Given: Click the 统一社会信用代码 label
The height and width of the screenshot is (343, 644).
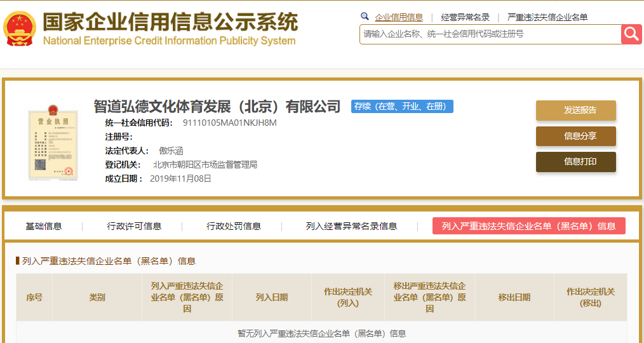Looking at the screenshot, I should [x=139, y=123].
